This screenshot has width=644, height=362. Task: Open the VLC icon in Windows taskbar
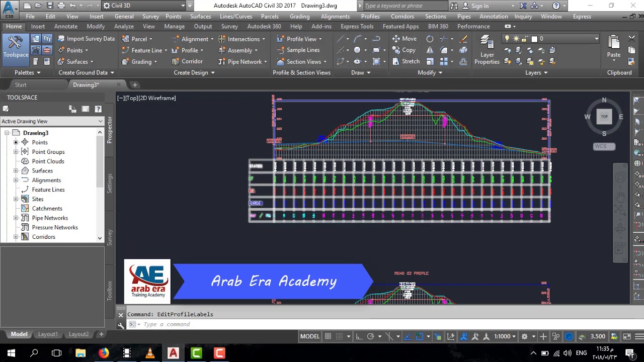150,353
